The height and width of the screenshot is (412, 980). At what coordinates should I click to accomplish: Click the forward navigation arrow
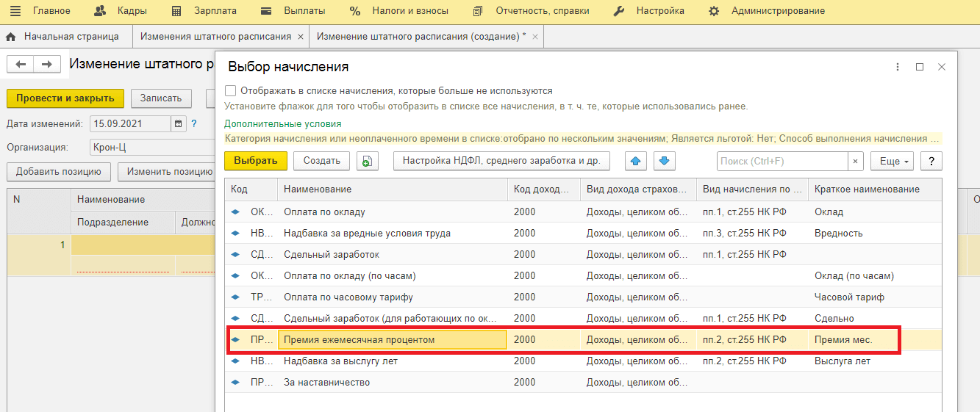(46, 65)
